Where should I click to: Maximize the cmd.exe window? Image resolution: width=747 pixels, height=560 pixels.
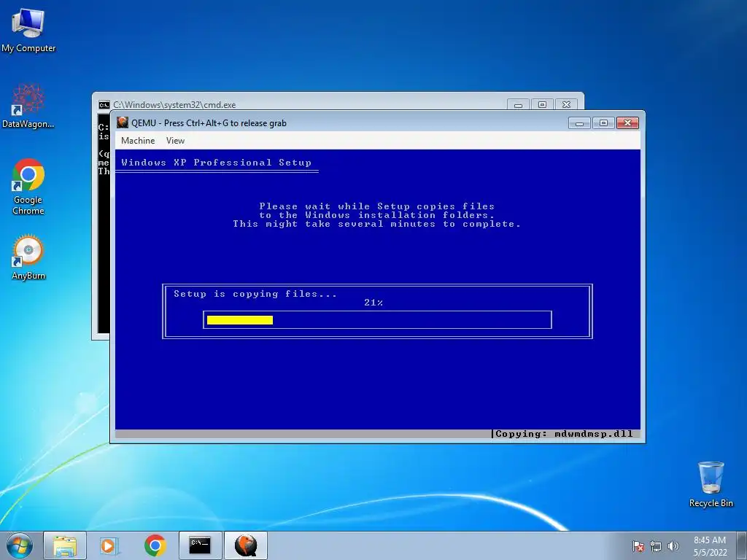point(542,105)
